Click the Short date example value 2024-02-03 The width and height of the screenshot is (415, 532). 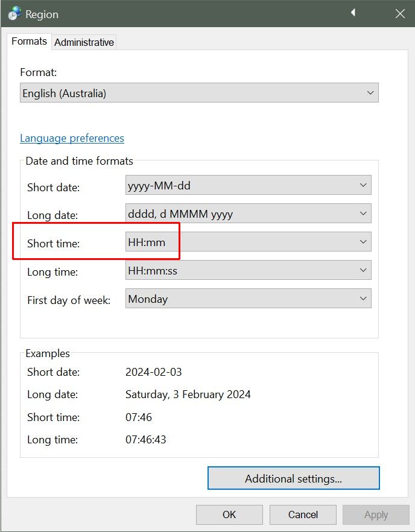tap(153, 372)
